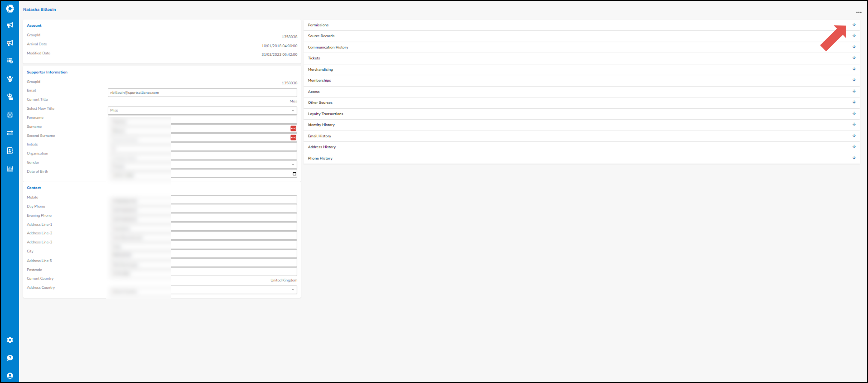Open the data transfer arrows icon
Image resolution: width=868 pixels, height=383 pixels.
[x=10, y=133]
